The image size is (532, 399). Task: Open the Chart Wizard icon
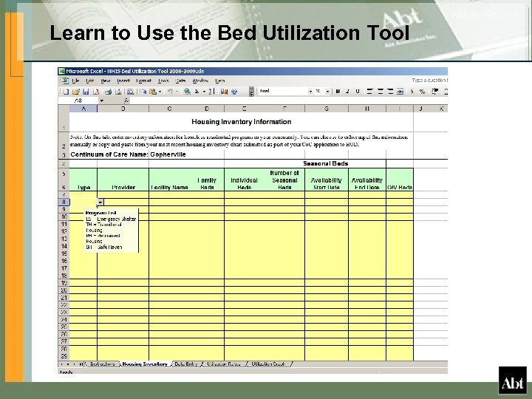coord(224,92)
